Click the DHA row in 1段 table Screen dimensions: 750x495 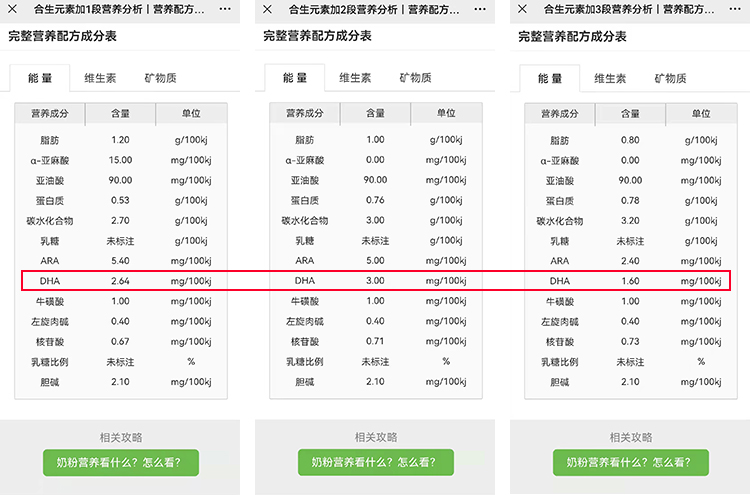pyautogui.click(x=120, y=281)
